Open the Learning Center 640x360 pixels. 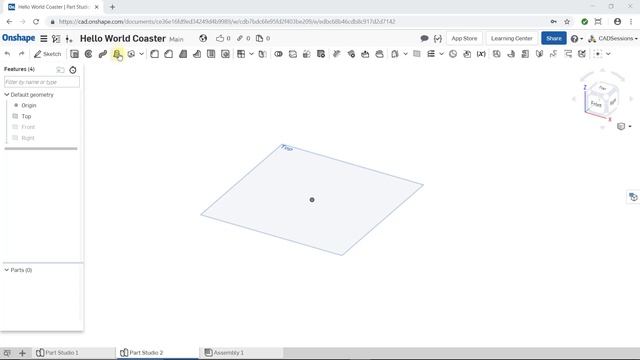(511, 38)
